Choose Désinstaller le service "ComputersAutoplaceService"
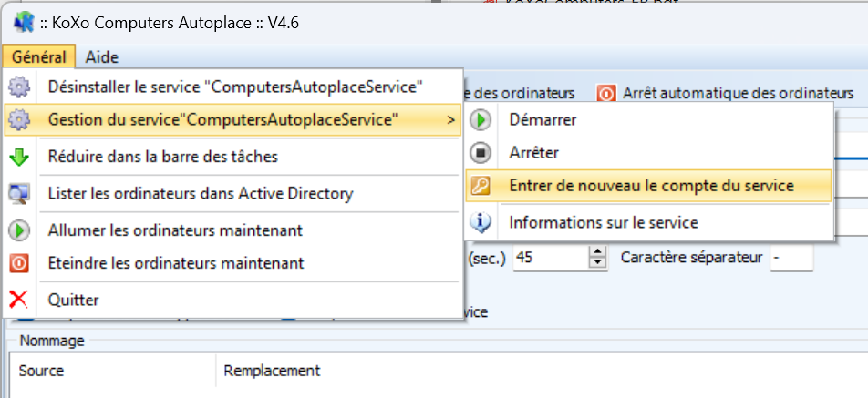This screenshot has width=868, height=398. coord(232,87)
